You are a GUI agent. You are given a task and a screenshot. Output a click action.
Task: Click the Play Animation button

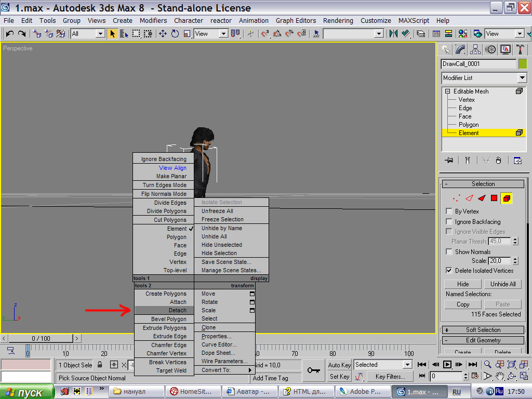click(447, 364)
